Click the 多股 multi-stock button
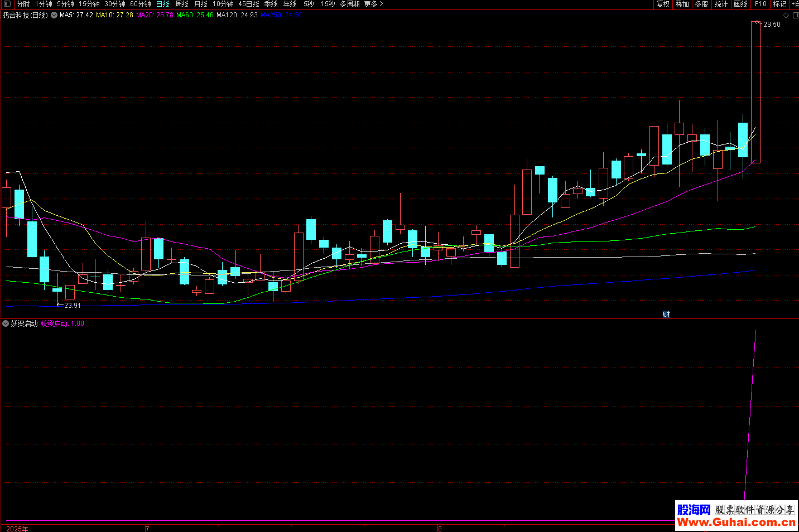The image size is (799, 532). pyautogui.click(x=701, y=4)
